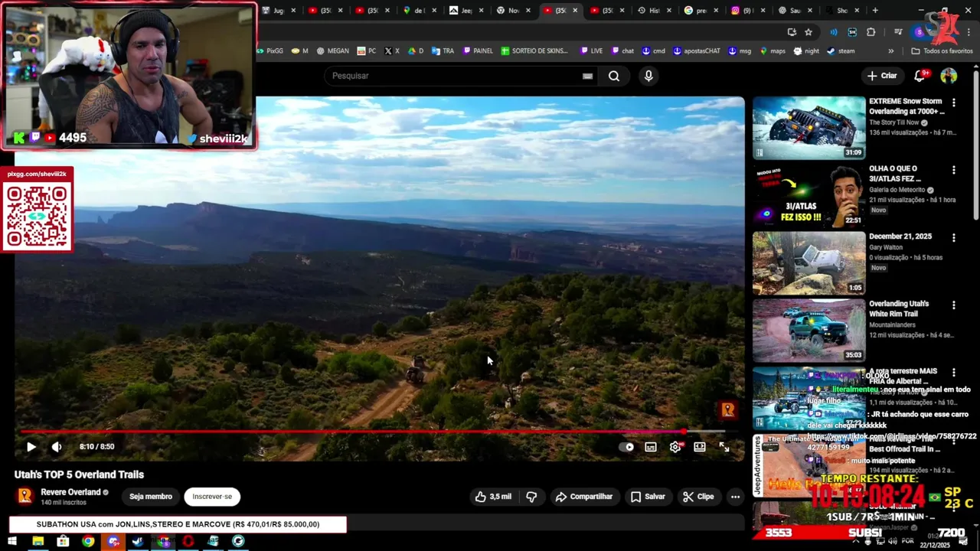Switch to theater mode

pos(700,447)
